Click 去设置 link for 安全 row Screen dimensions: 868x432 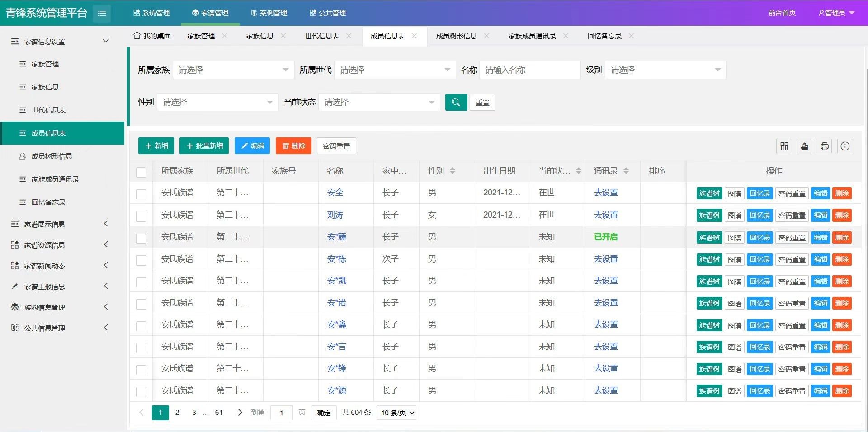pyautogui.click(x=605, y=193)
